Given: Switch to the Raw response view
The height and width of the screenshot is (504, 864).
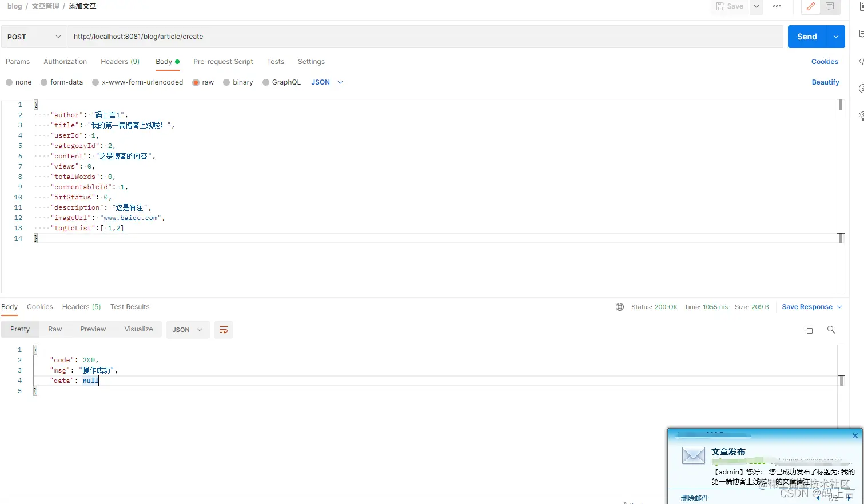Looking at the screenshot, I should [55, 329].
